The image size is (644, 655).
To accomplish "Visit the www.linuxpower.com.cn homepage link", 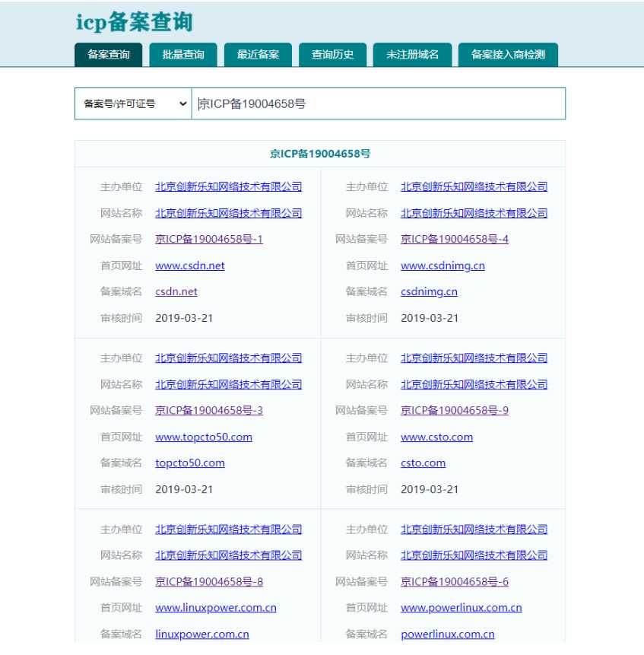I will click(x=216, y=608).
